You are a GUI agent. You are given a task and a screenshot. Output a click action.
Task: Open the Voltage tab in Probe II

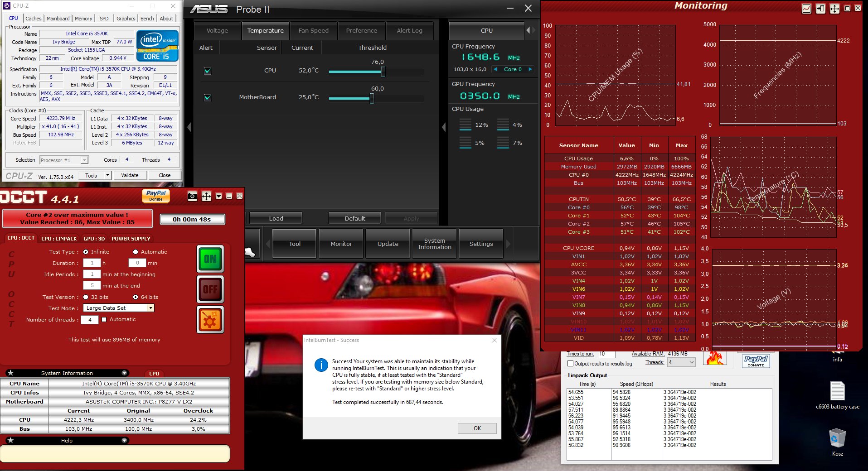(x=217, y=31)
